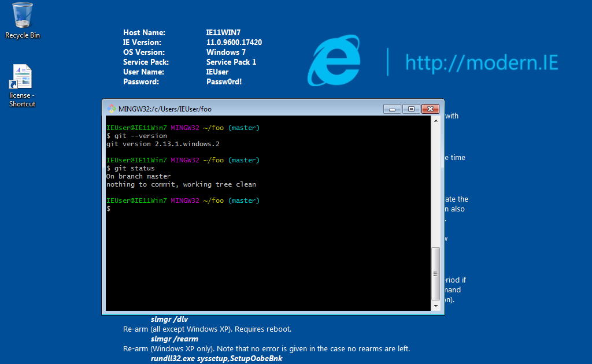Viewport: 592px width, 364px height.
Task: Click the terminal vertical scrollbar thumb
Action: [x=436, y=274]
